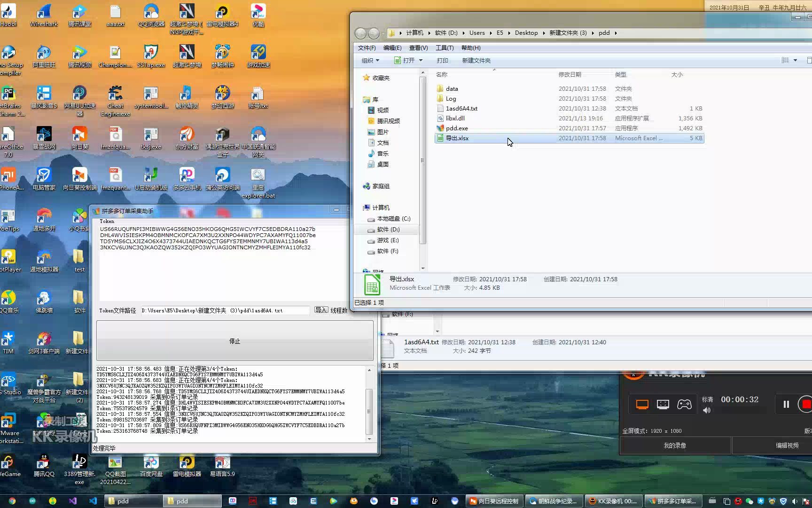Viewport: 812px width, 508px height.
Task: Open the 腾讯视频 desktop icon
Action: tap(79, 56)
